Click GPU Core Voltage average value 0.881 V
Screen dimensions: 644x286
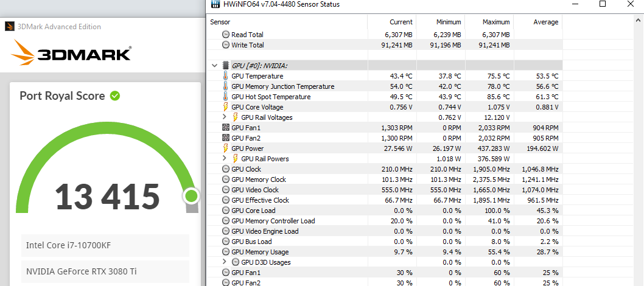pos(547,107)
